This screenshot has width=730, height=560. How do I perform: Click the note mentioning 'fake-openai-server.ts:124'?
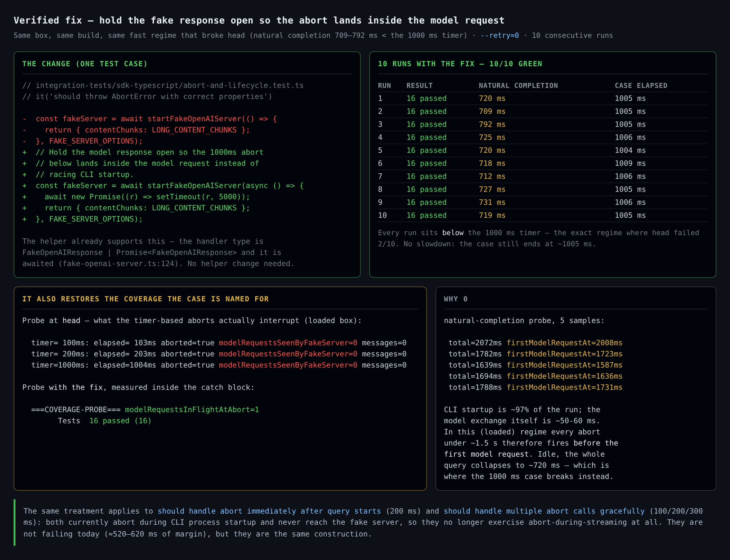click(x=158, y=253)
